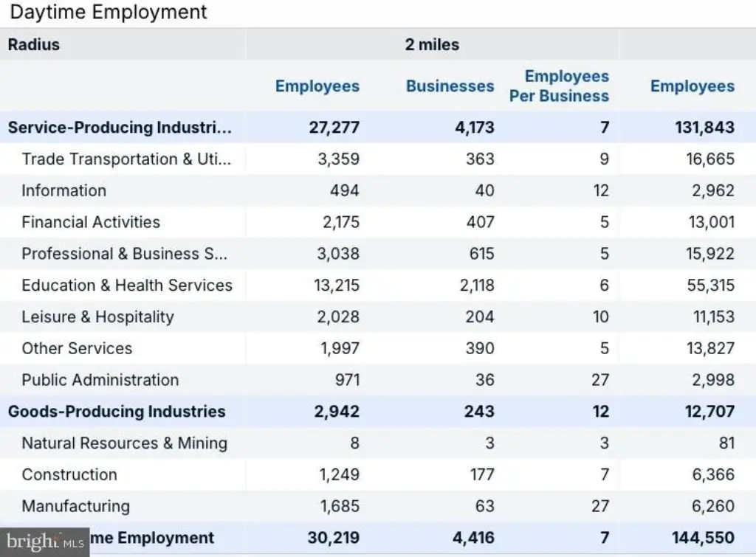Select the Education & Health Services row
This screenshot has height=557, width=756.
pos(378,286)
